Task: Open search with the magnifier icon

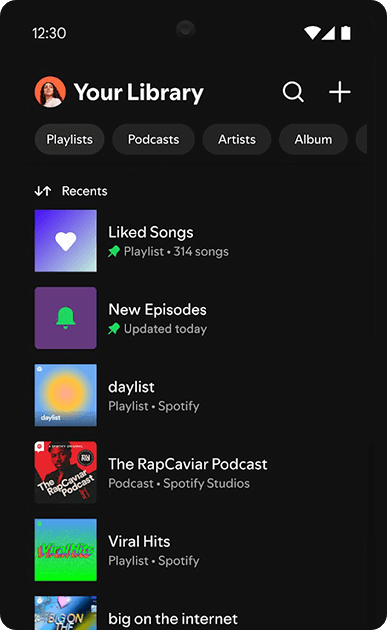Action: 293,92
